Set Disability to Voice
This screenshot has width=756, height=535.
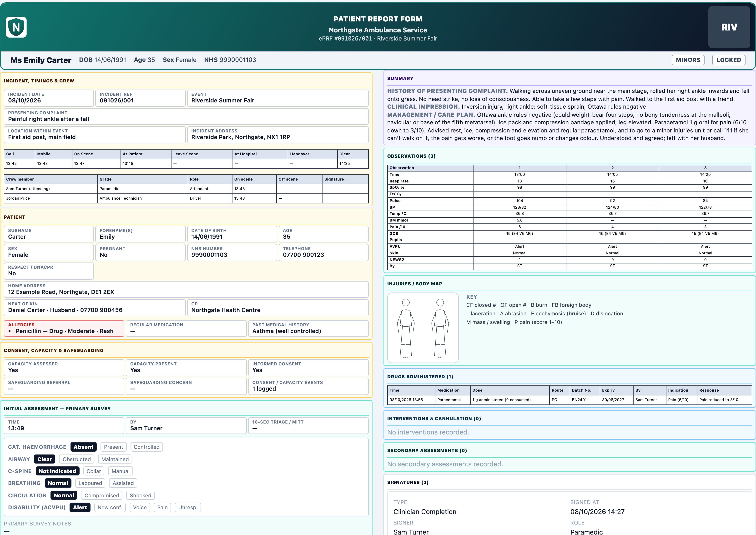(x=140, y=507)
